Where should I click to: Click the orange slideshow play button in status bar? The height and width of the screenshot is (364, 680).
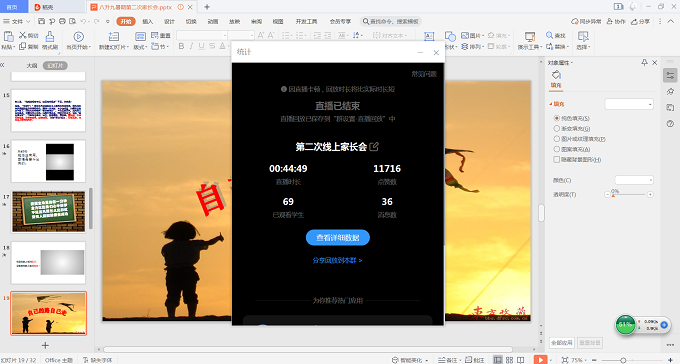(x=540, y=360)
